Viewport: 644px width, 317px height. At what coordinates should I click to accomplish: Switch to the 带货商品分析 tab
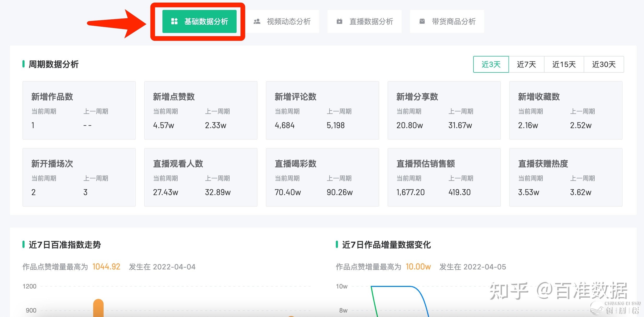tap(447, 21)
